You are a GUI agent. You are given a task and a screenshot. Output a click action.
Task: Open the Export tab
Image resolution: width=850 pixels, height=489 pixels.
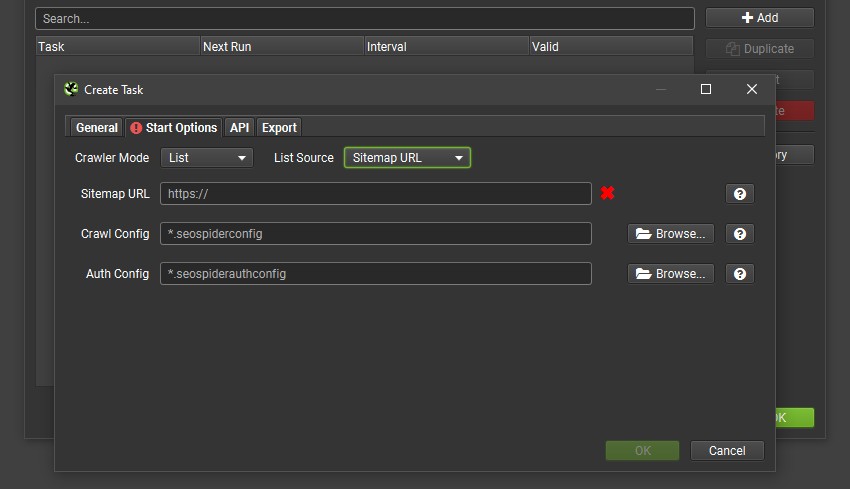(x=279, y=127)
